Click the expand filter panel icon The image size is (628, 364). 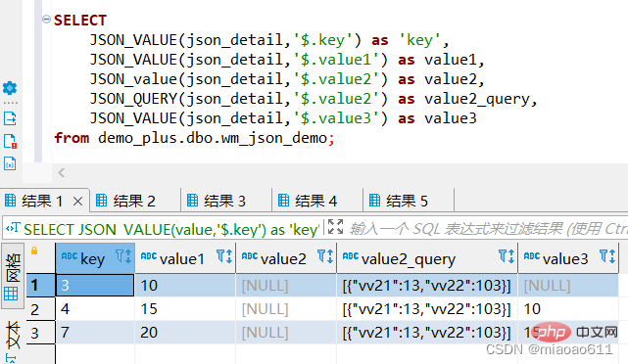(335, 227)
